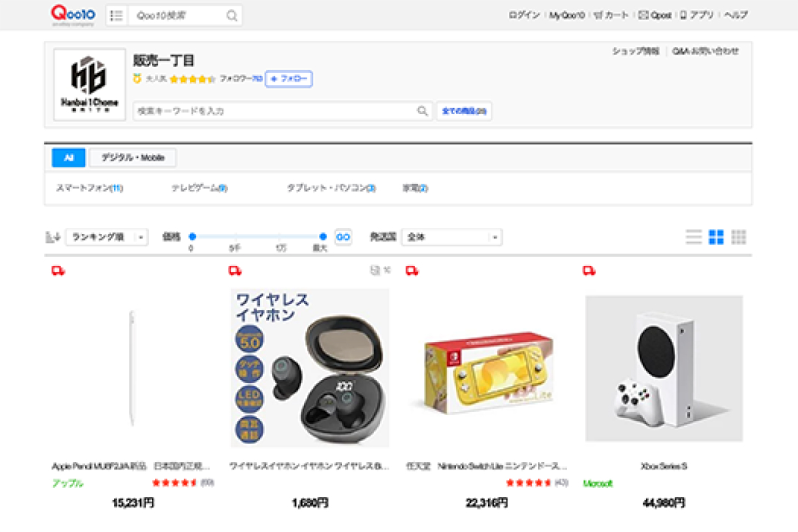Open the Apple Pencil product title
Viewport: 798px width, 532px height.
(131, 466)
